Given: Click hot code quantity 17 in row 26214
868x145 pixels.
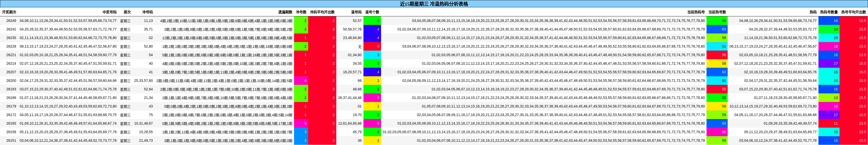Looking at the screenshot, I should (x=829, y=63).
